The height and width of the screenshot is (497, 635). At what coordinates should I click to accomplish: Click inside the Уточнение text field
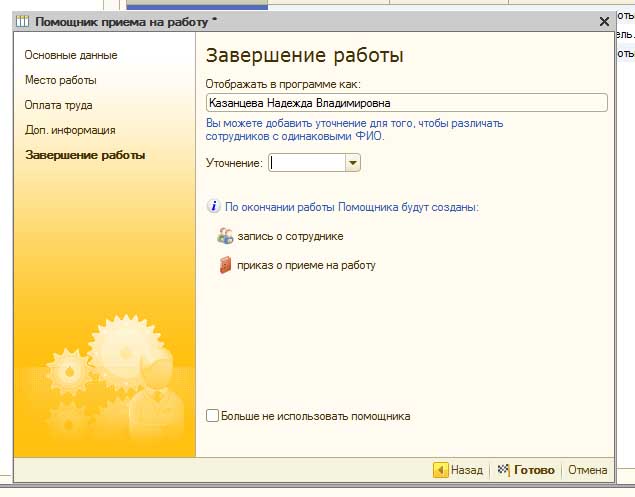305,163
